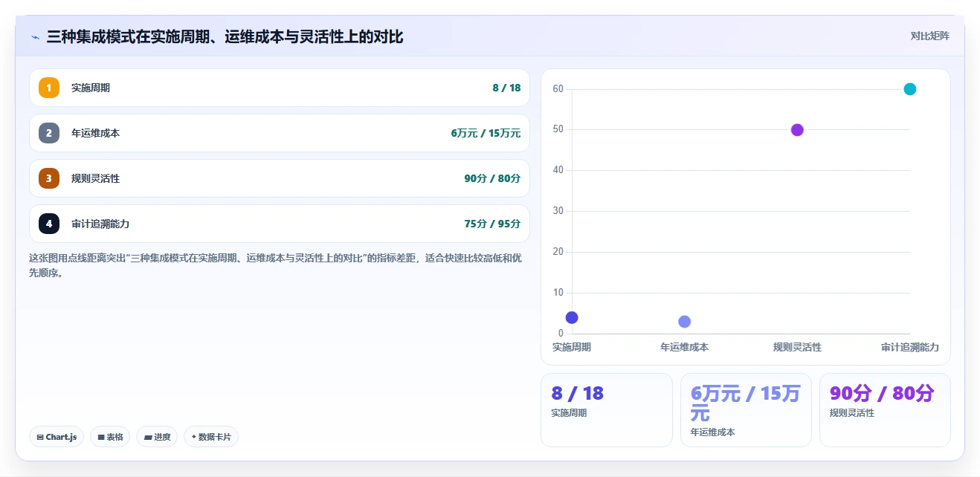Click the violet 规则灵活性 chart point
Viewport: 980px width, 477px height.
pyautogui.click(x=797, y=130)
